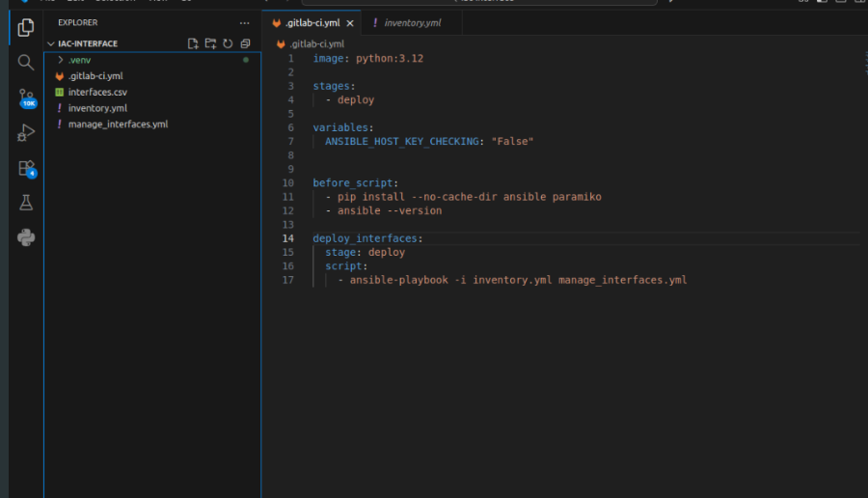
Task: Click the 'image' key on line 1
Action: point(328,59)
